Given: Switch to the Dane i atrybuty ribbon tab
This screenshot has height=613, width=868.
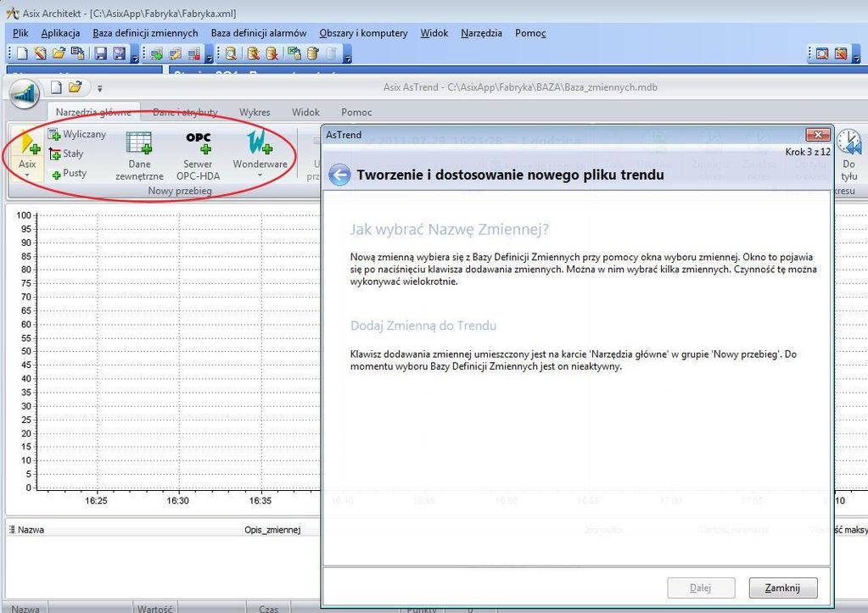Looking at the screenshot, I should pyautogui.click(x=185, y=112).
